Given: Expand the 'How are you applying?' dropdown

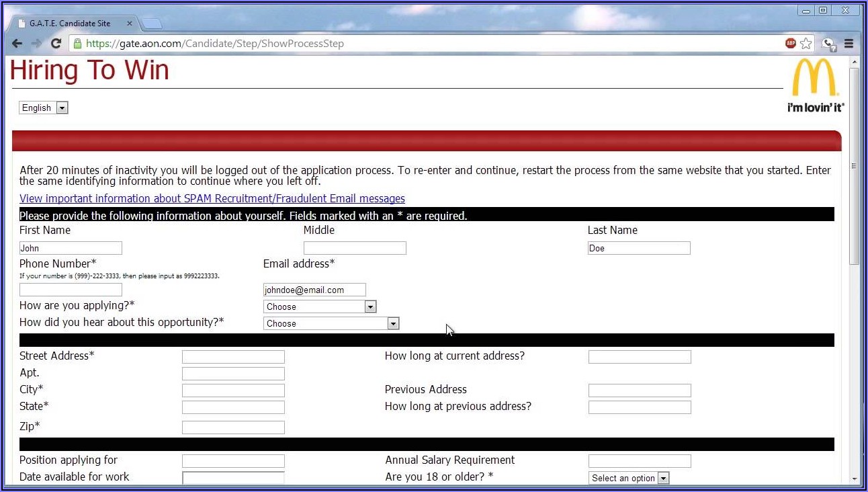Looking at the screenshot, I should click(320, 306).
